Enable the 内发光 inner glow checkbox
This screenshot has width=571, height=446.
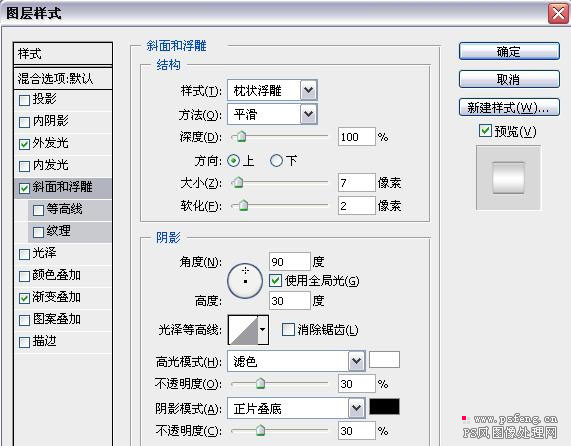(x=24, y=166)
